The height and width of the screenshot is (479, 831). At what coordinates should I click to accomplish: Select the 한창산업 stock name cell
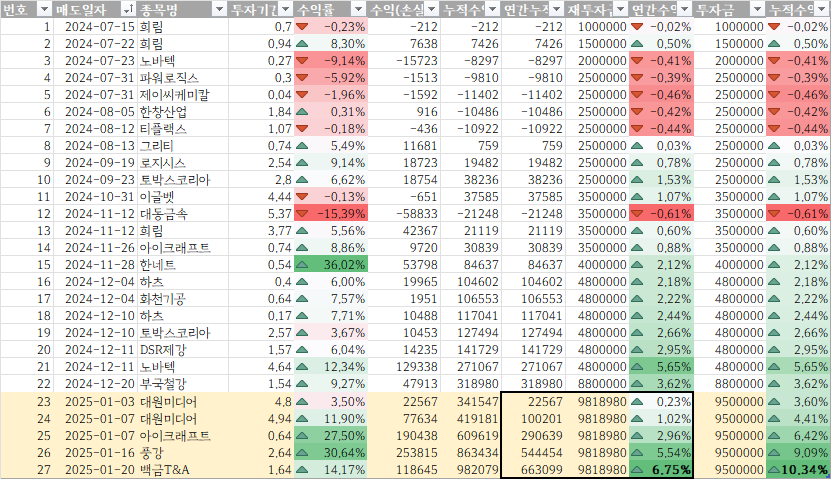pos(183,112)
